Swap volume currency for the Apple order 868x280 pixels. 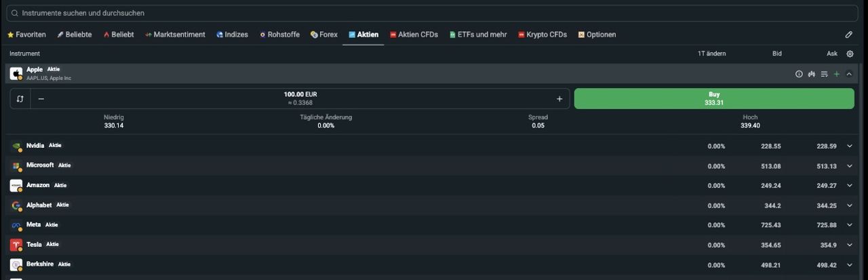(x=20, y=99)
